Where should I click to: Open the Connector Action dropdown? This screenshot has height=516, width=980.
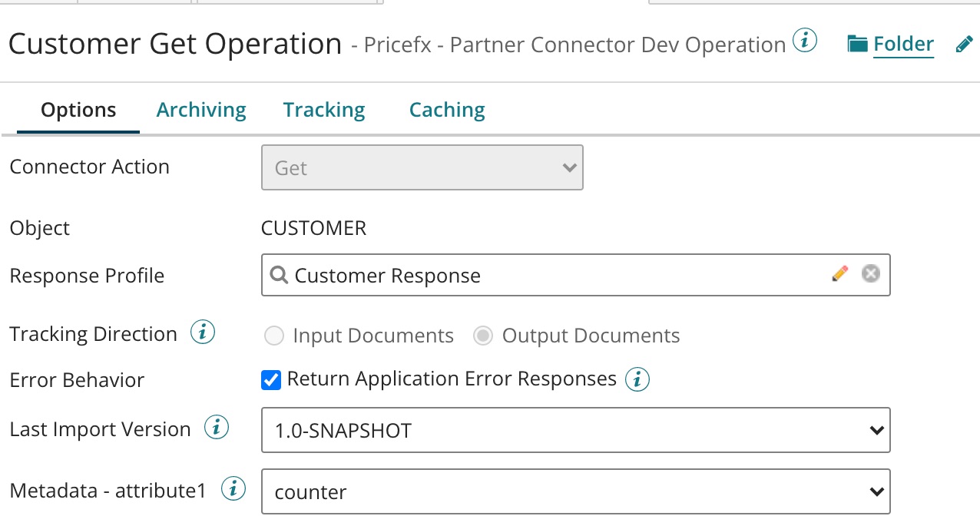pyautogui.click(x=422, y=167)
